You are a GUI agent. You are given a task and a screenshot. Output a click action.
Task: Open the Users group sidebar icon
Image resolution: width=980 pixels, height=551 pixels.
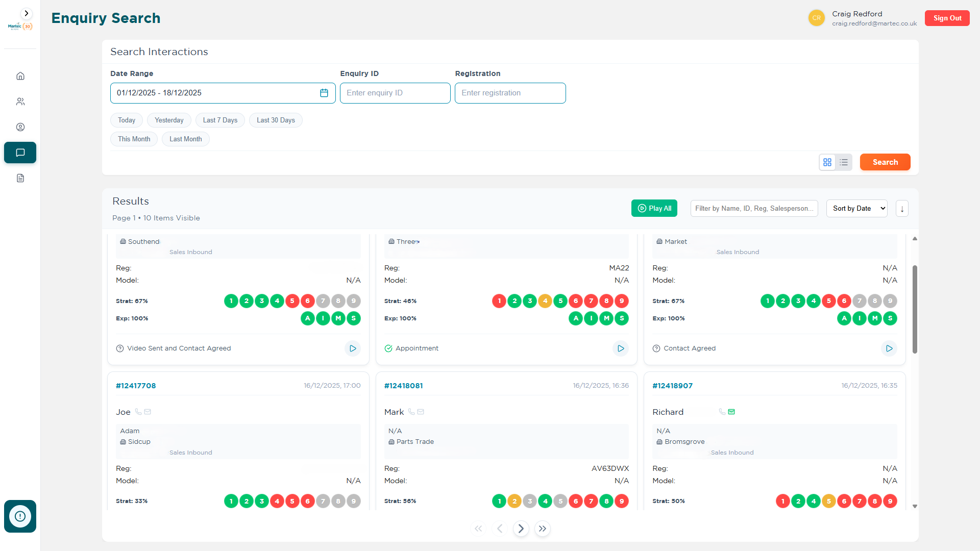point(20,102)
